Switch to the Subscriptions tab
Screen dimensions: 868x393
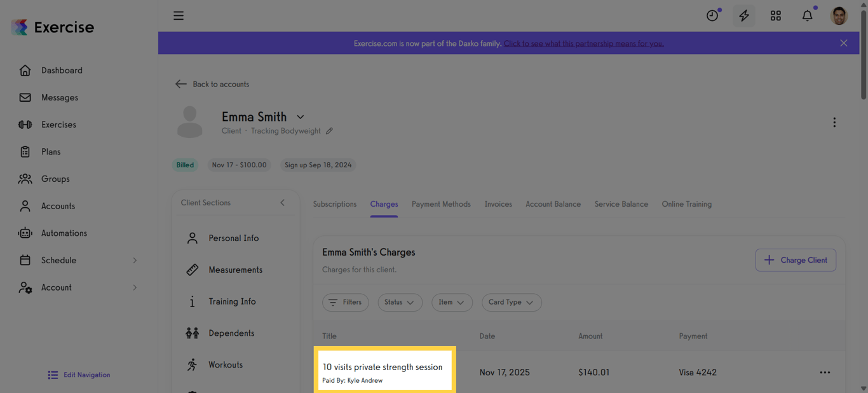[x=334, y=203]
